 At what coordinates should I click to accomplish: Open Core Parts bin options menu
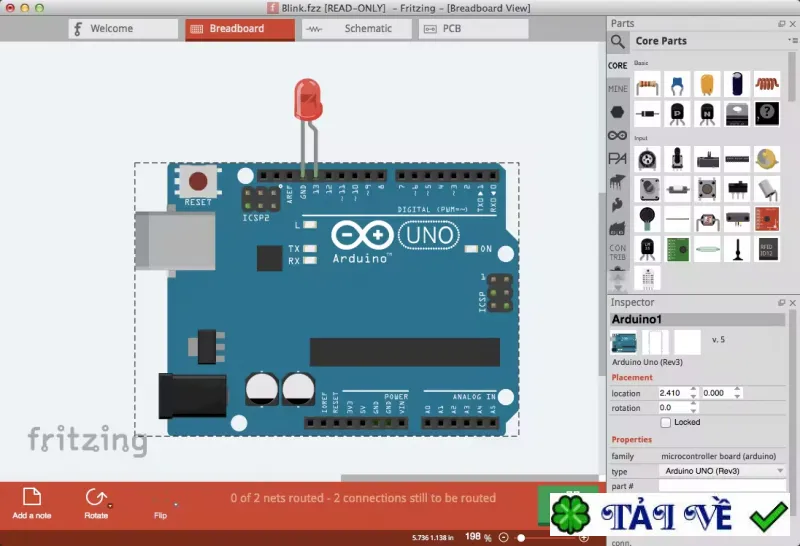click(792, 40)
